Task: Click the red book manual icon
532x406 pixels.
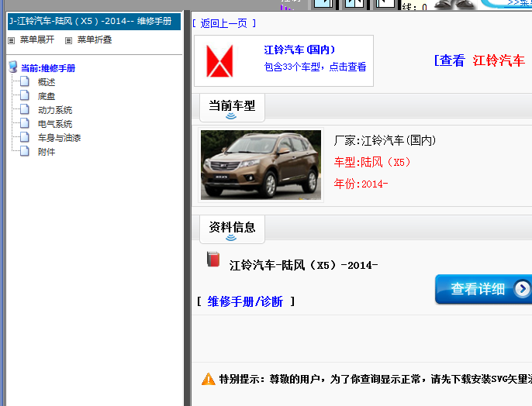Action: pyautogui.click(x=213, y=260)
